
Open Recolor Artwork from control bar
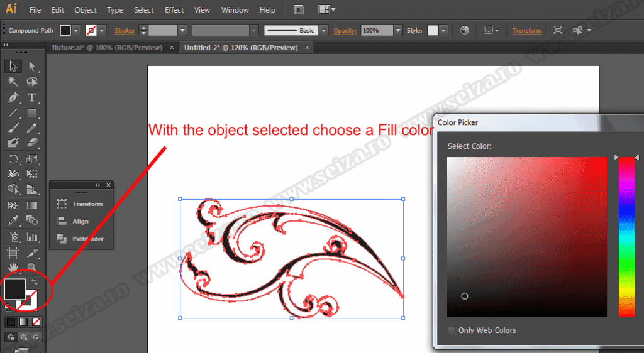[x=465, y=30]
